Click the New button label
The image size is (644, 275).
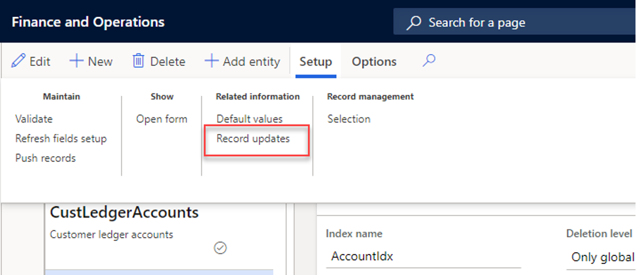tap(100, 61)
